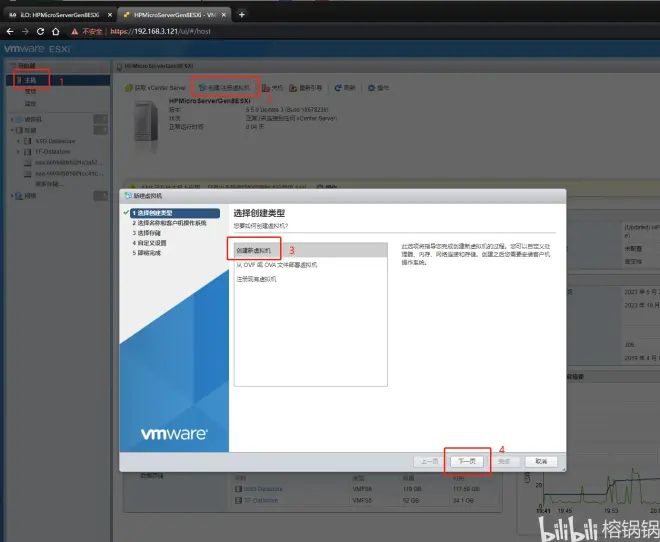Click the address bar showing 192.168.3.121
Screen dimensions: 660x542
pos(160,32)
